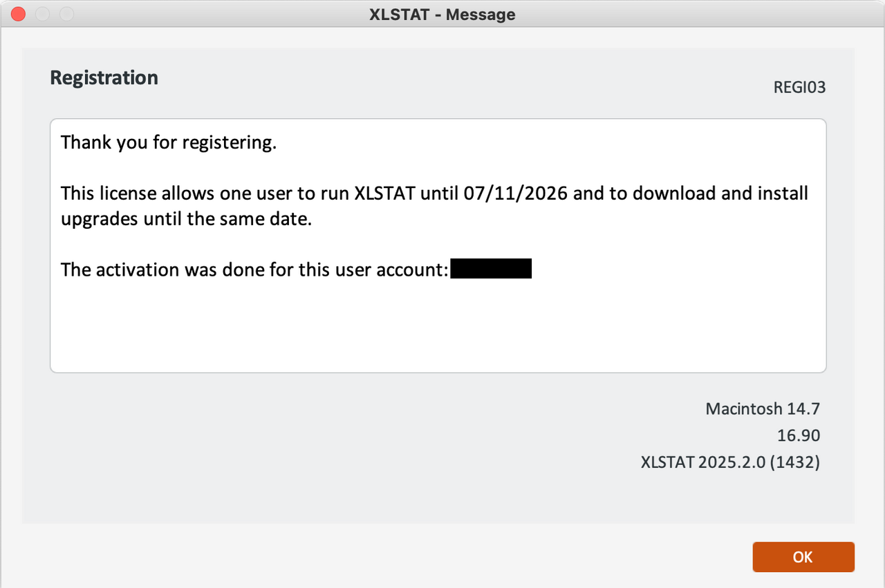Click the "16.90" version number
This screenshot has height=588, width=885.
tap(798, 435)
